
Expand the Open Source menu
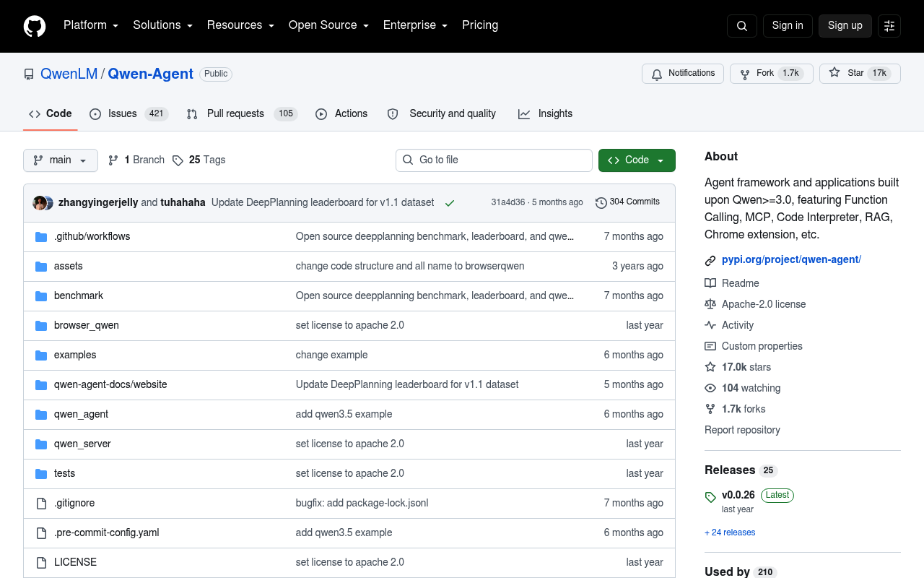328,25
